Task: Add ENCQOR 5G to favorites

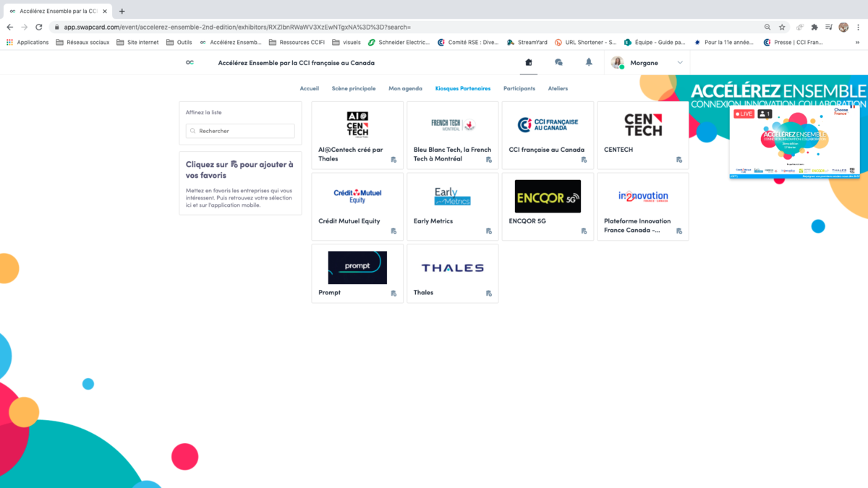Action: (584, 231)
